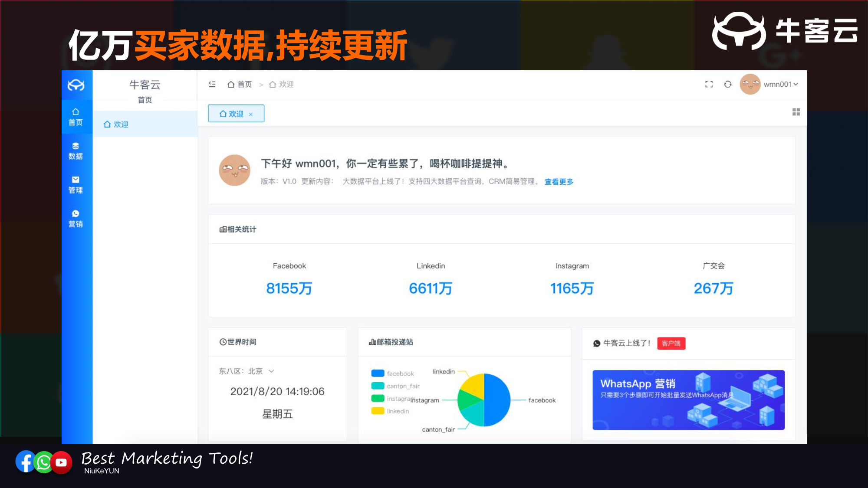
Task: Open the 数据 data sidebar section
Action: (76, 151)
